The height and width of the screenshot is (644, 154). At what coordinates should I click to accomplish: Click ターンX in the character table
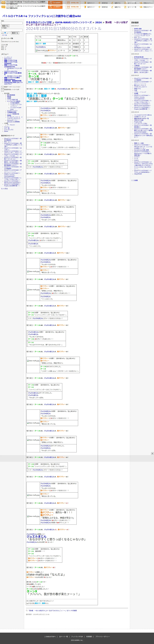click(38, 40)
